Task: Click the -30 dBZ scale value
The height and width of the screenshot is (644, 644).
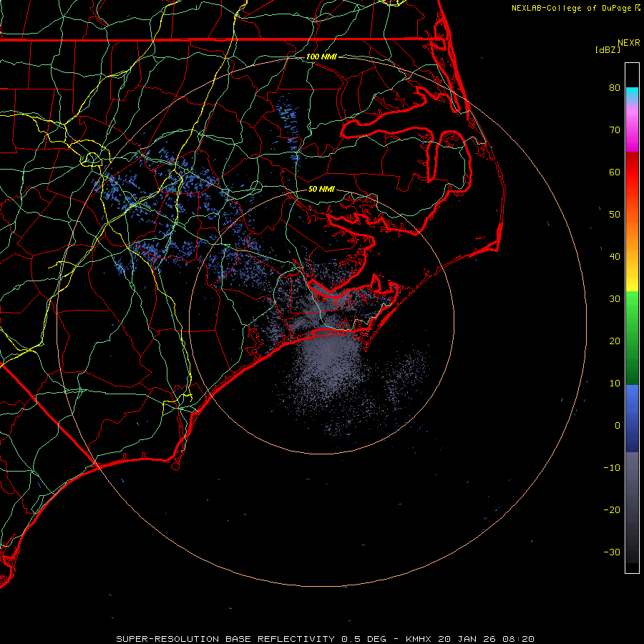Action: [x=612, y=552]
